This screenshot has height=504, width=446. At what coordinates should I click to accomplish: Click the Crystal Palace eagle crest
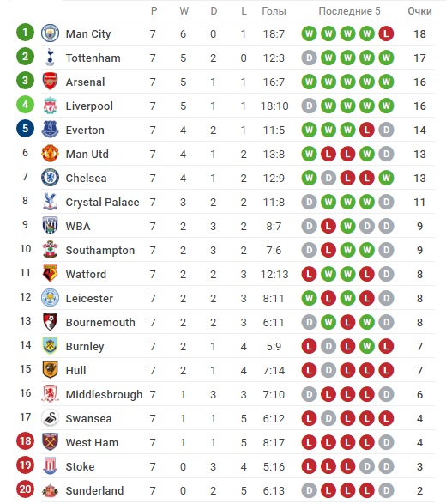point(50,202)
